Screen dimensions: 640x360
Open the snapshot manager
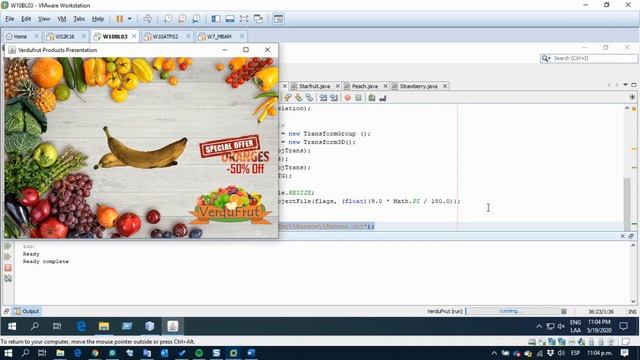pyautogui.click(x=196, y=19)
